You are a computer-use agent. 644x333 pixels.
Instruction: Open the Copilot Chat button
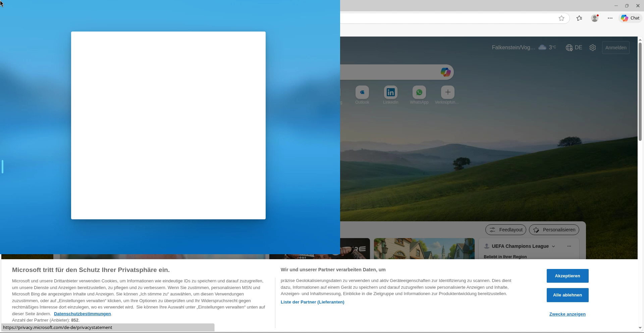click(630, 18)
